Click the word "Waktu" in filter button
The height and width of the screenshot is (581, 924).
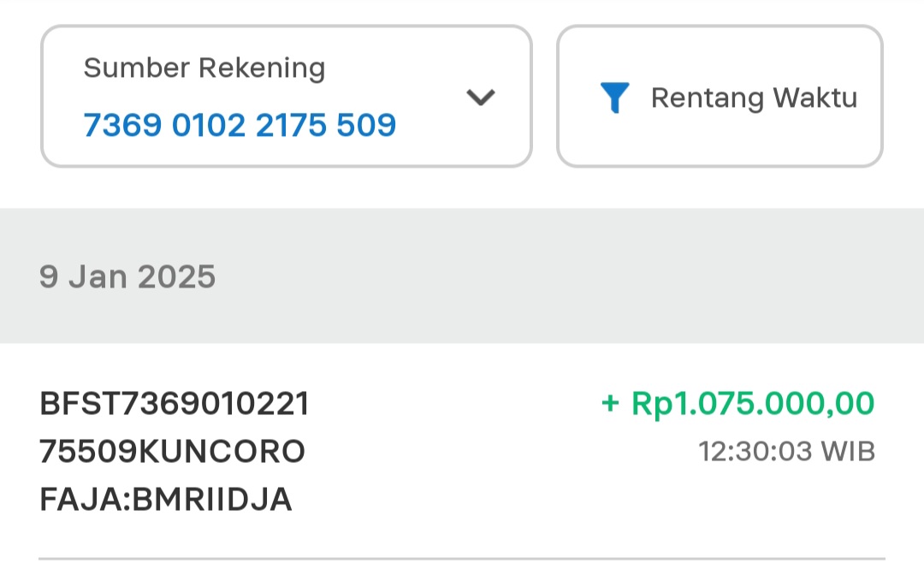814,98
